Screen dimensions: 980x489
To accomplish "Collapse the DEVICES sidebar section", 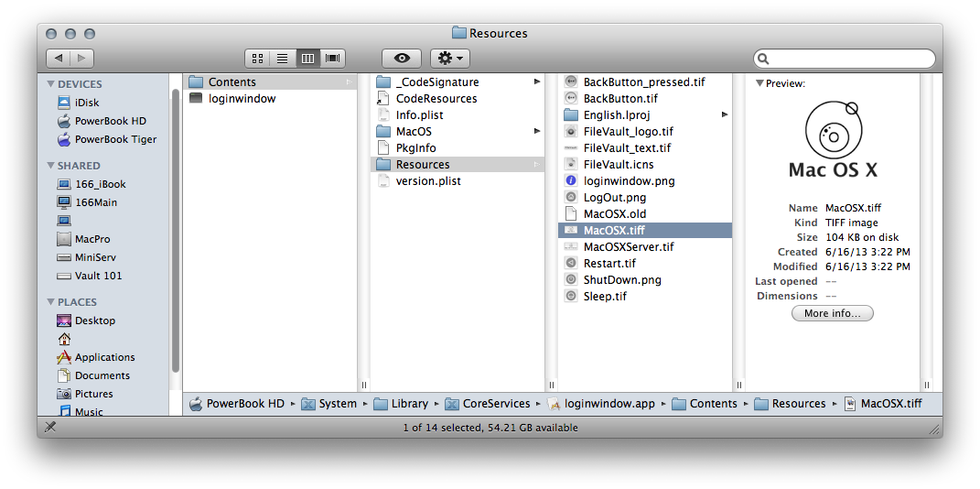I will pyautogui.click(x=51, y=84).
